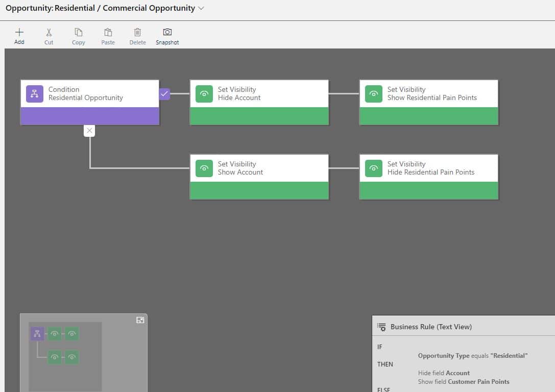Click the Copy toolbar icon
The image size is (555, 392).
(78, 32)
